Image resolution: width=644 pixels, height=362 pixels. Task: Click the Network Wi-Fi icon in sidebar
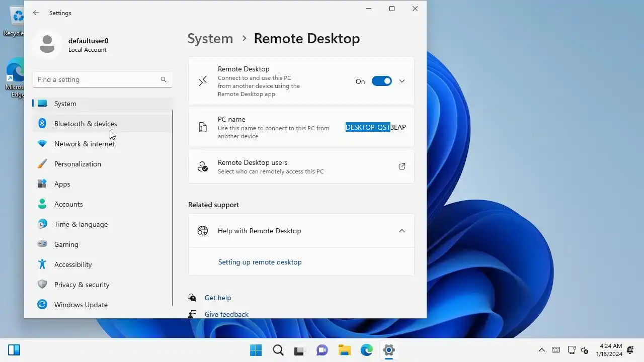click(x=42, y=144)
